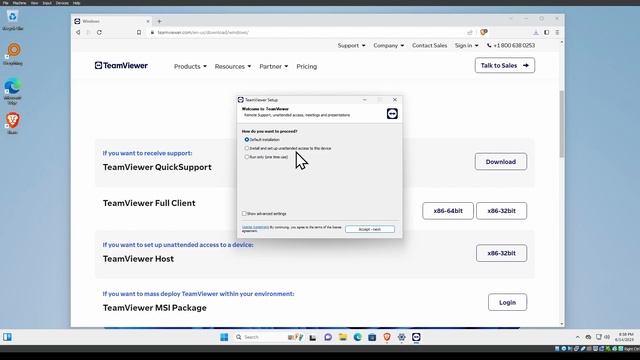The width and height of the screenshot is (640, 360).
Task: Download Full Client x86-32bit
Action: 501,211
